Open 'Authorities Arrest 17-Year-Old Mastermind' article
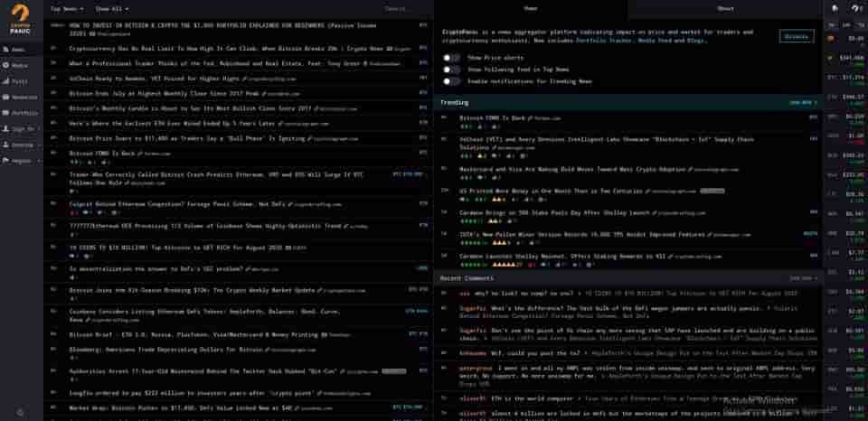The image size is (868, 421). pyautogui.click(x=203, y=371)
